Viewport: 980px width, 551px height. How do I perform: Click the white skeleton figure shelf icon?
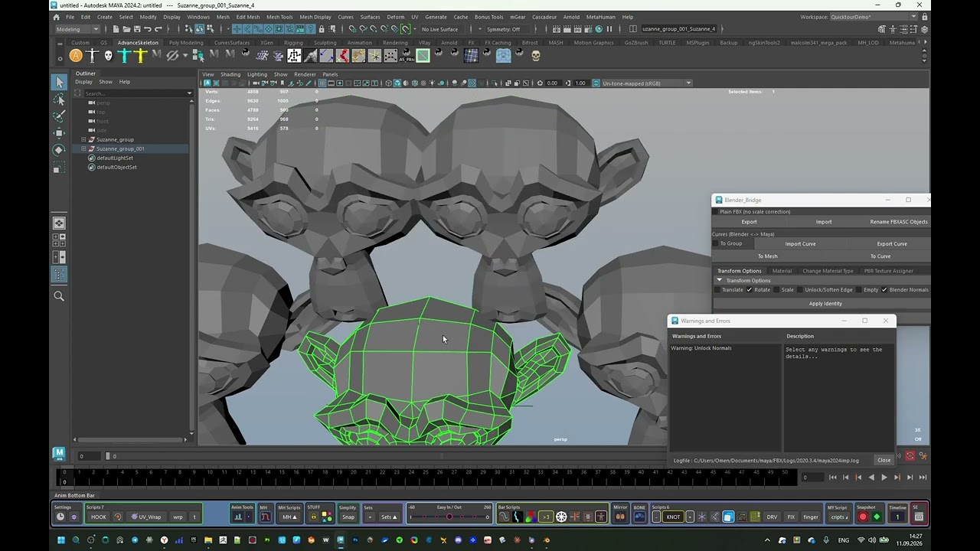pos(92,55)
